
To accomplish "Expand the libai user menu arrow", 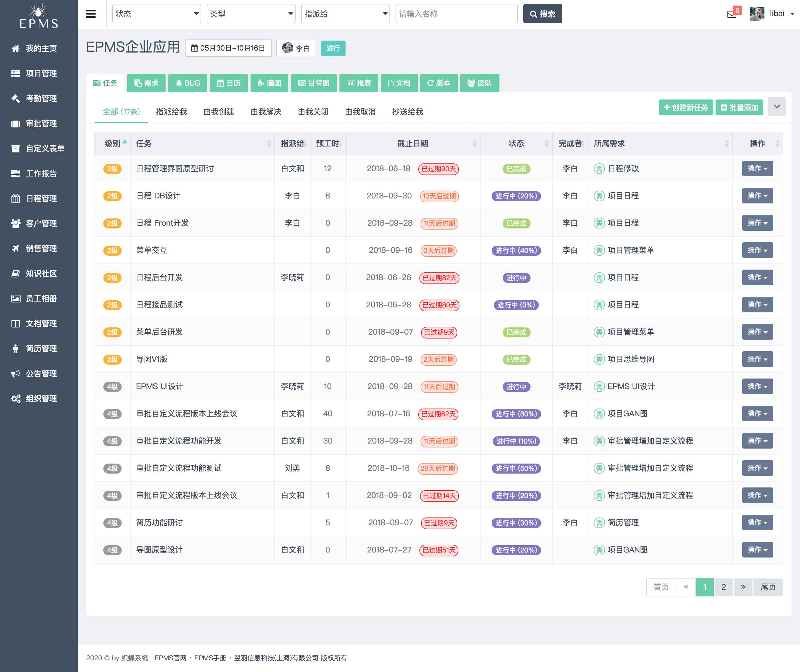I will pos(792,14).
